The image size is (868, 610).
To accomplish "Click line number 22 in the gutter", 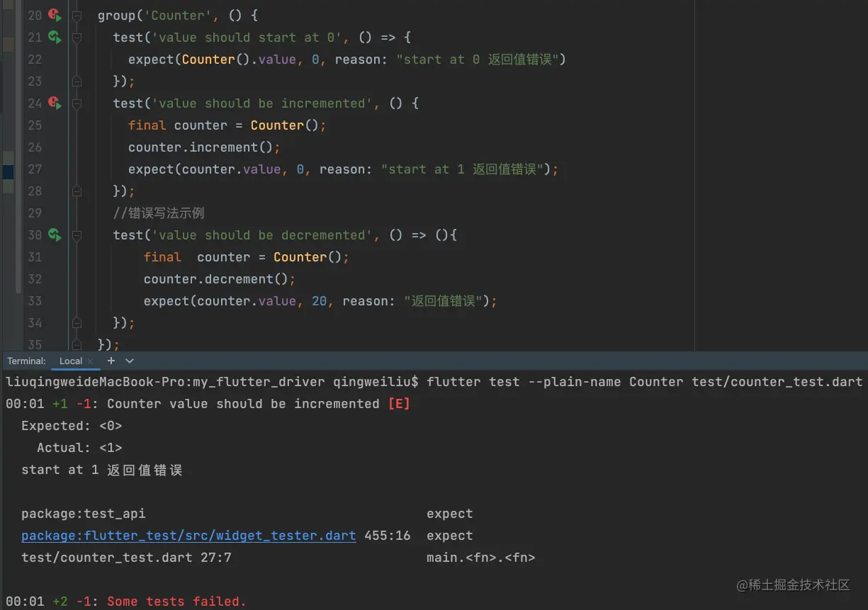I will point(35,60).
